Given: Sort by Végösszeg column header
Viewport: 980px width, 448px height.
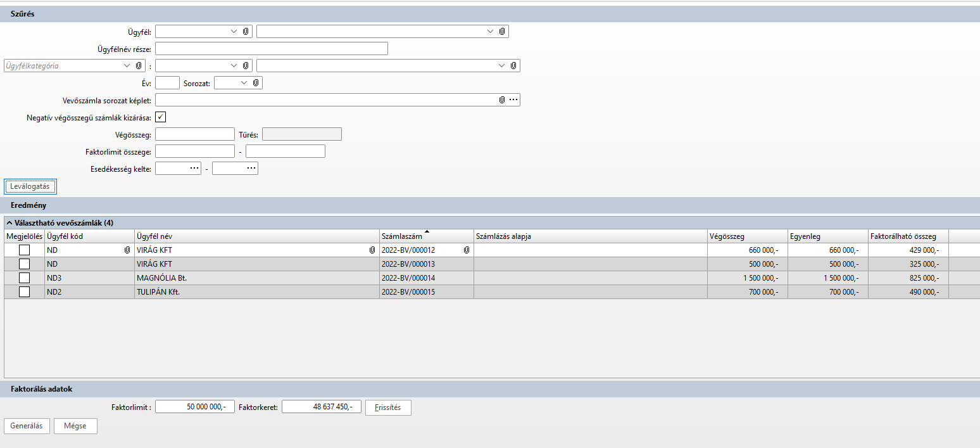Looking at the screenshot, I should pyautogui.click(x=748, y=236).
